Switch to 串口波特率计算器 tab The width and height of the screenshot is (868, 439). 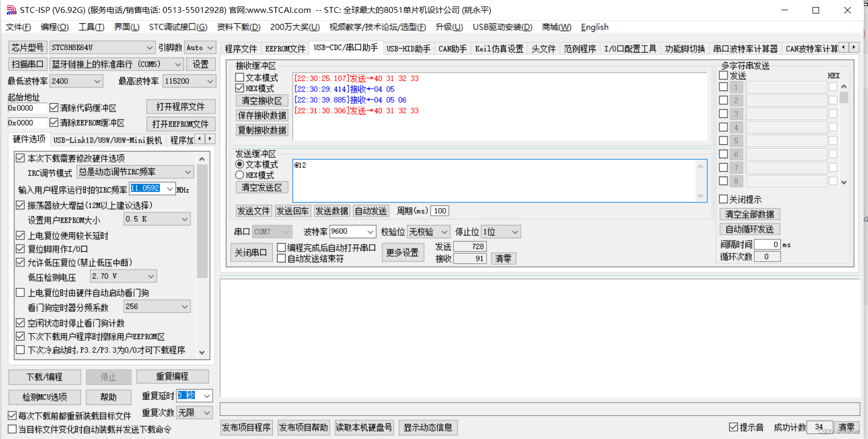745,48
